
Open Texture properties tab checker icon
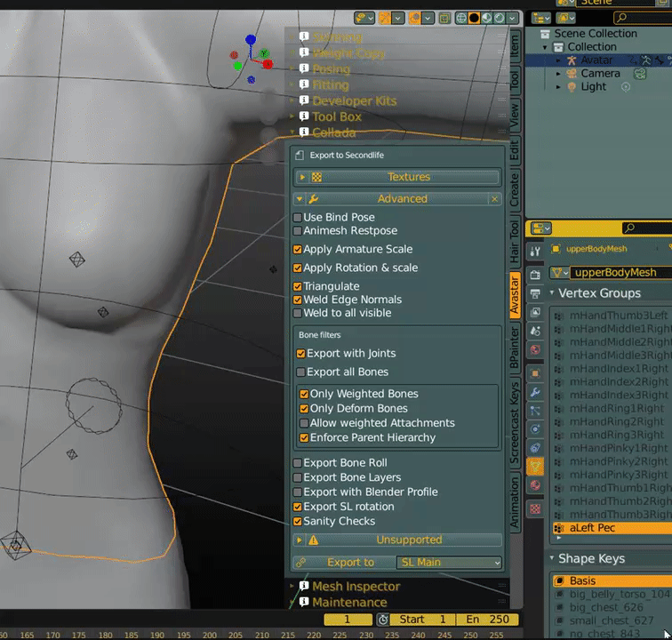tap(535, 508)
